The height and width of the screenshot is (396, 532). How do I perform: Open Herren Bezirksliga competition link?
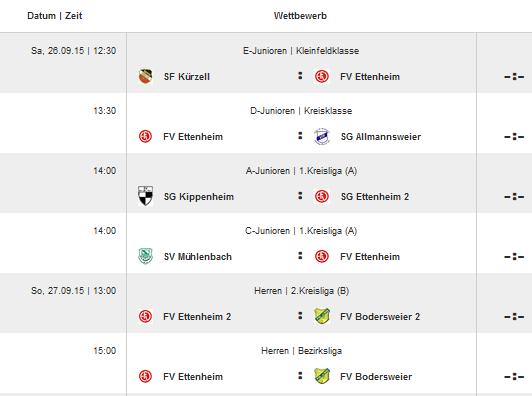point(301,351)
